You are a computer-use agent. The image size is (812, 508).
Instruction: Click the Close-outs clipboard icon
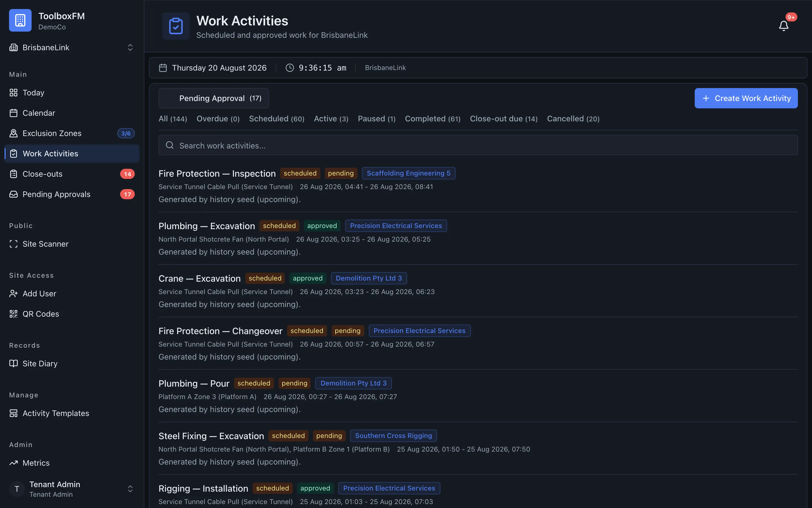14,174
